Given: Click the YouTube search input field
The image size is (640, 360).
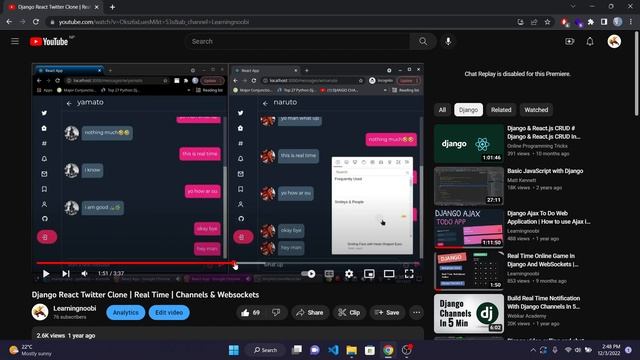Looking at the screenshot, I should [298, 41].
